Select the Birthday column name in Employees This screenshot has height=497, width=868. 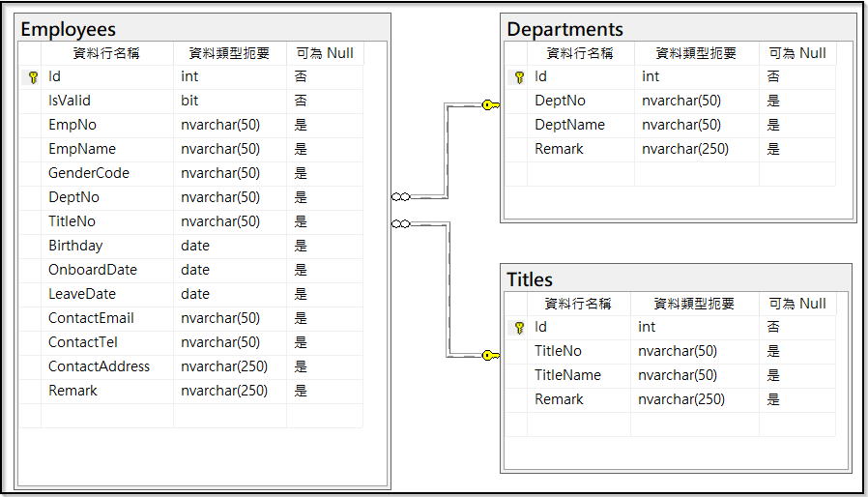(75, 246)
